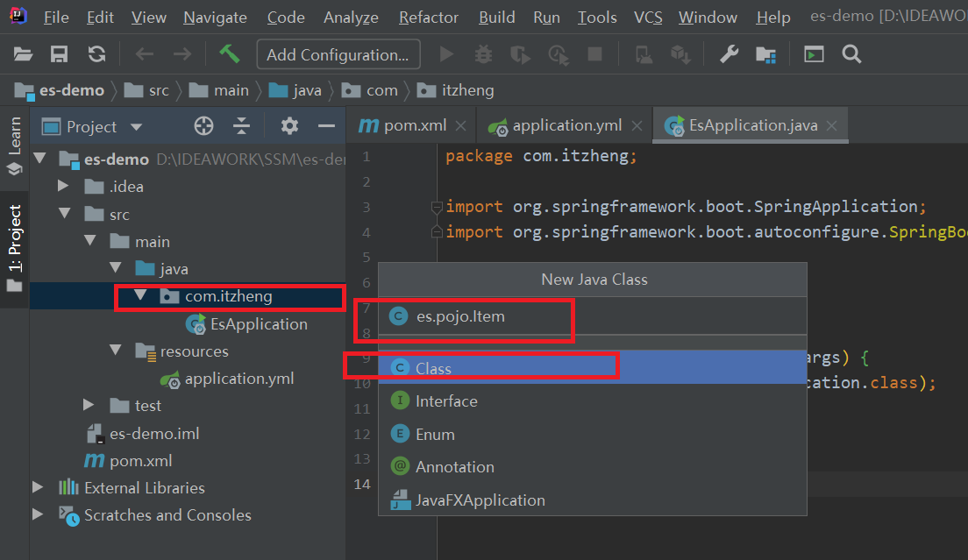Close the pom.xml tab

coord(460,126)
